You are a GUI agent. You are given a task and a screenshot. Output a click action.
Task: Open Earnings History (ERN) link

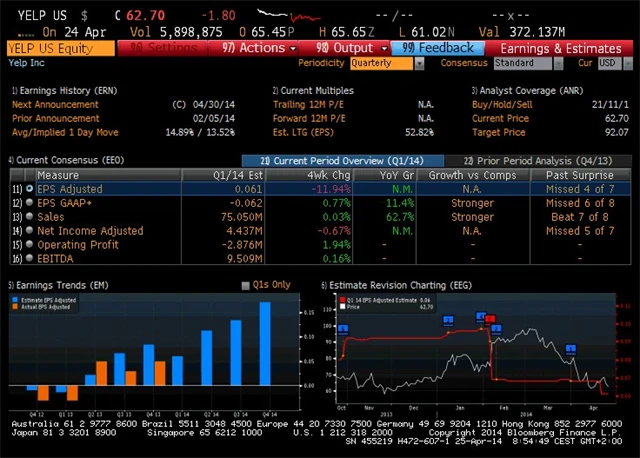49,90
